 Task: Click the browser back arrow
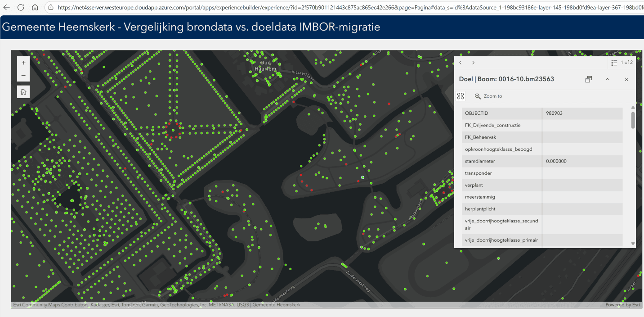(7, 8)
